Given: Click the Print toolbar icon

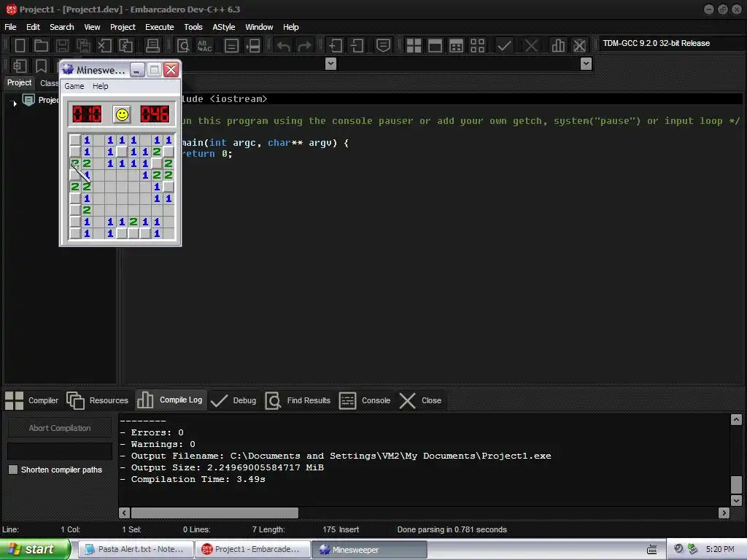Looking at the screenshot, I should pyautogui.click(x=152, y=46).
